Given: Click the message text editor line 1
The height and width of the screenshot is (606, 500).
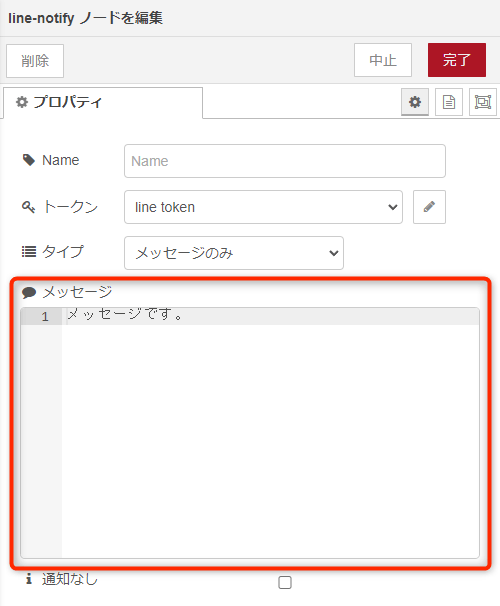Looking at the screenshot, I should click(270, 316).
